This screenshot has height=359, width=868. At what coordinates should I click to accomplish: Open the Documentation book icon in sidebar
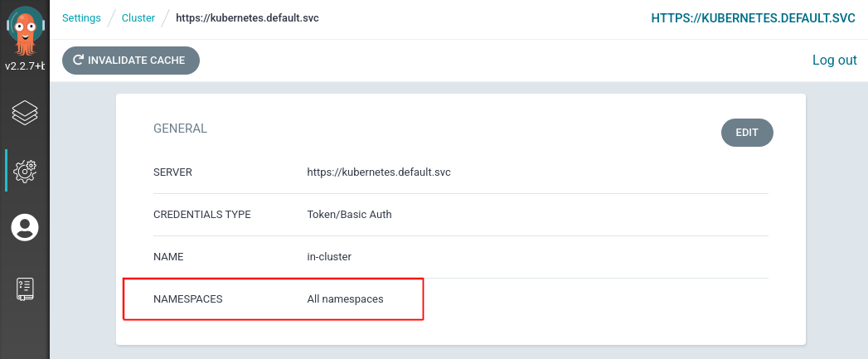point(25,289)
